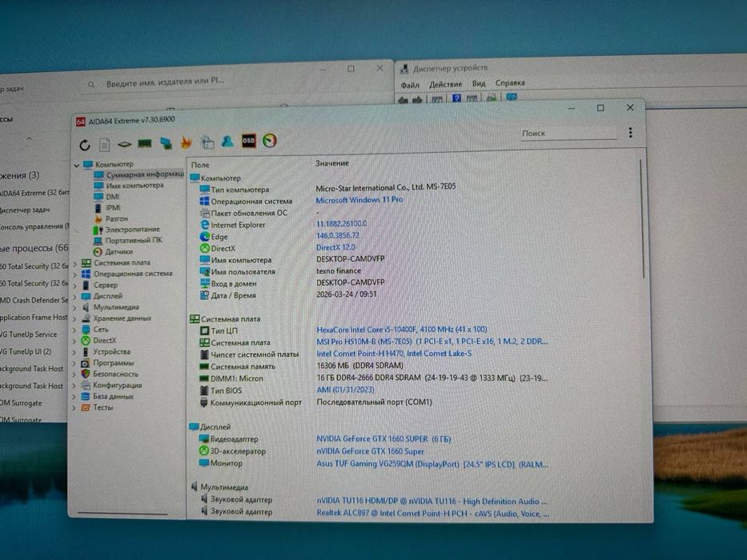The image size is (747, 560).
Task: Expand the 'Системная плата' tree node
Action: tap(74, 263)
